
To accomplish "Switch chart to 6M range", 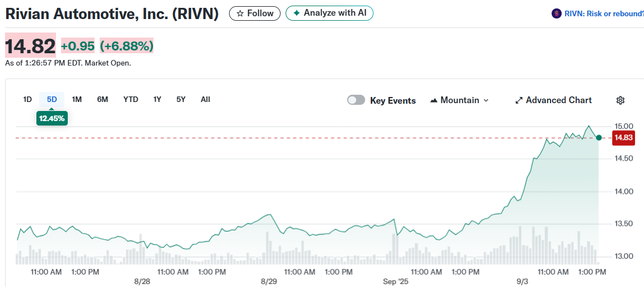I will [x=102, y=100].
